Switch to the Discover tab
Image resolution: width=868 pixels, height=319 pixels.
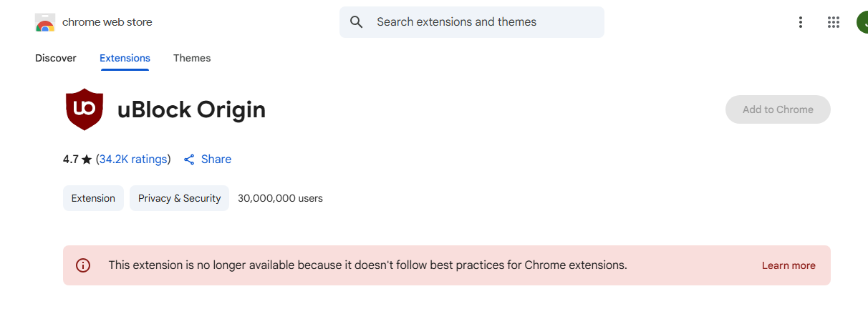click(56, 58)
